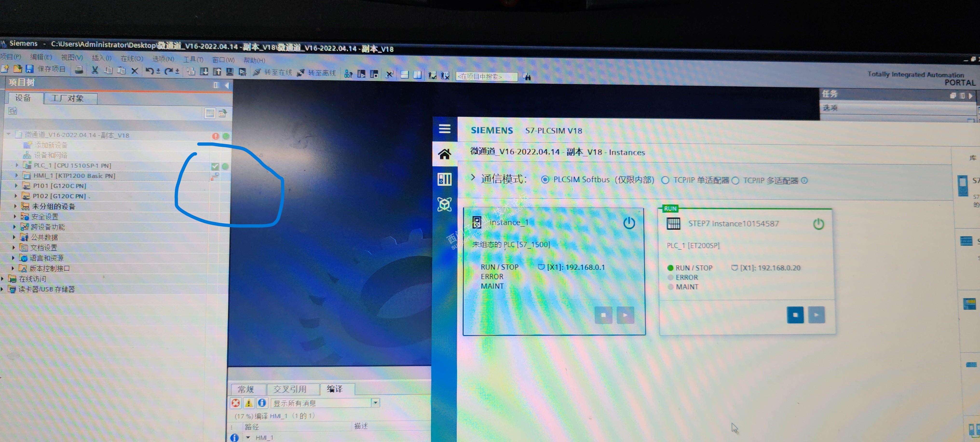Screen dimensions: 980x442
Task: Open the PLCSIM hamburger menu
Action: coord(444,129)
